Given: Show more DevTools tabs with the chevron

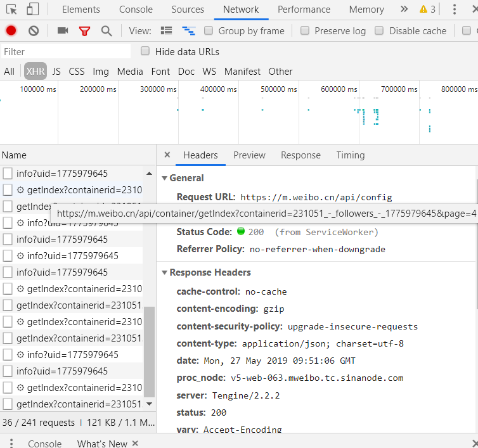Looking at the screenshot, I should (404, 10).
